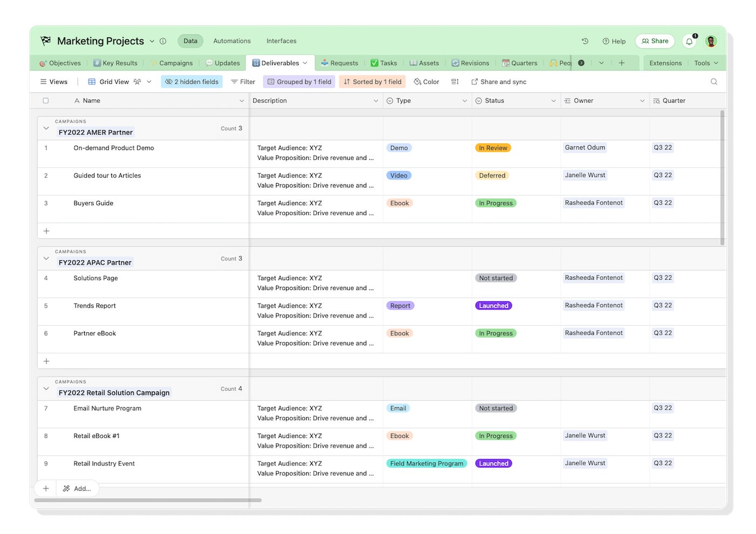Open Key Results table tab
Viewport: 756px width, 534px height.
[116, 63]
